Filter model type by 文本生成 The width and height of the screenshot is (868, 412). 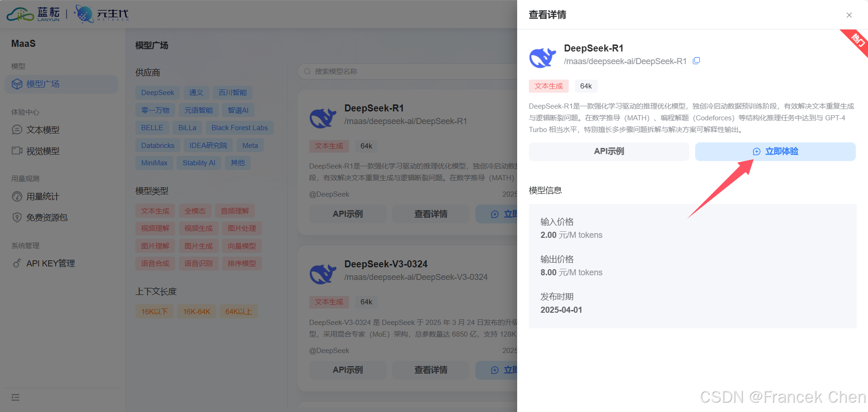click(x=155, y=211)
